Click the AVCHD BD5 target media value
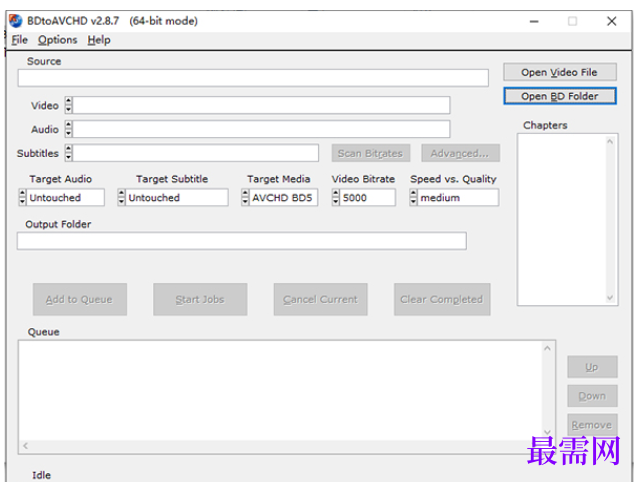The image size is (639, 482). click(x=283, y=197)
